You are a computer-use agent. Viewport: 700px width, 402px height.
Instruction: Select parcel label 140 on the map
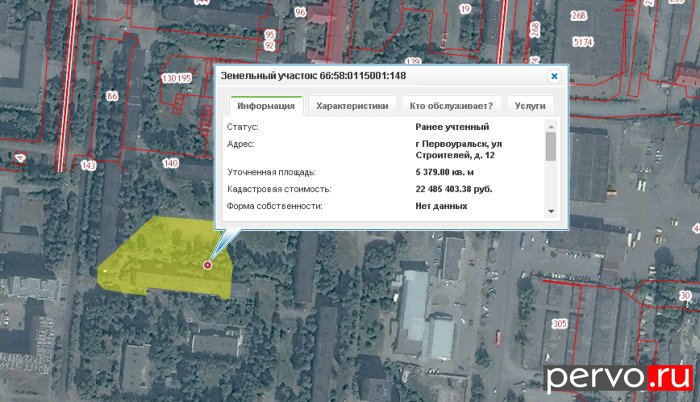170,163
